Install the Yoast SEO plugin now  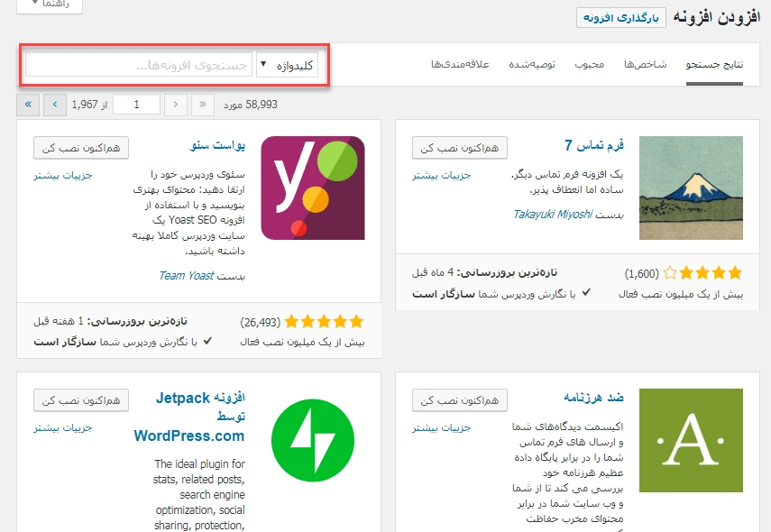(x=81, y=148)
